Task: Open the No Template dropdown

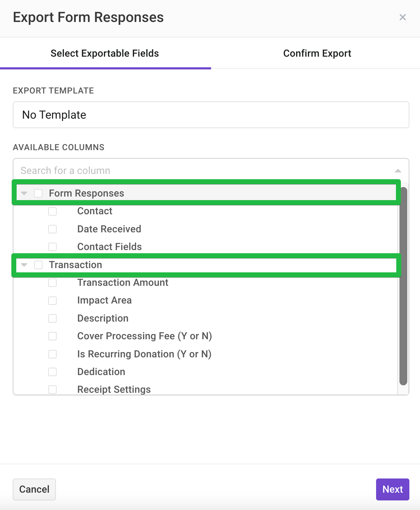Action: click(x=211, y=115)
